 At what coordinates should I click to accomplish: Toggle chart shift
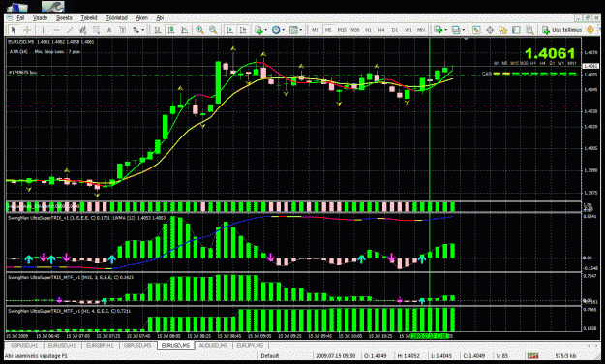click(243, 30)
